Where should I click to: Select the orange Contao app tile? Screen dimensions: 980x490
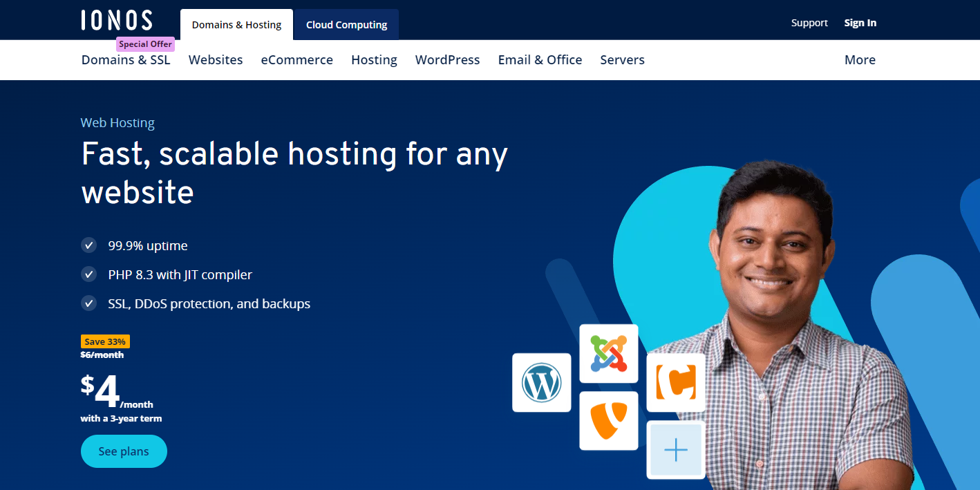click(676, 383)
